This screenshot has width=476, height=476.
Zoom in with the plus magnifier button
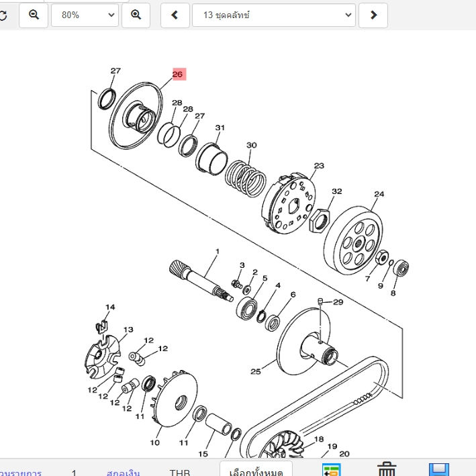136,15
